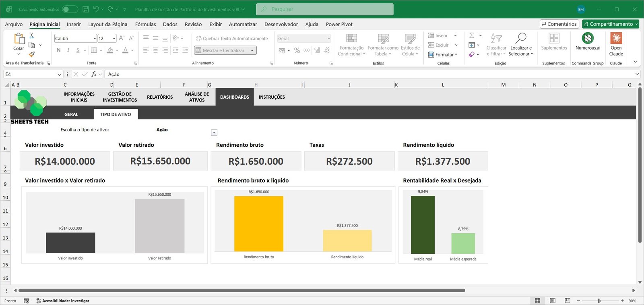Image resolution: width=644 pixels, height=305 pixels.
Task: Click the Pesquisar search box
Action: [x=324, y=9]
